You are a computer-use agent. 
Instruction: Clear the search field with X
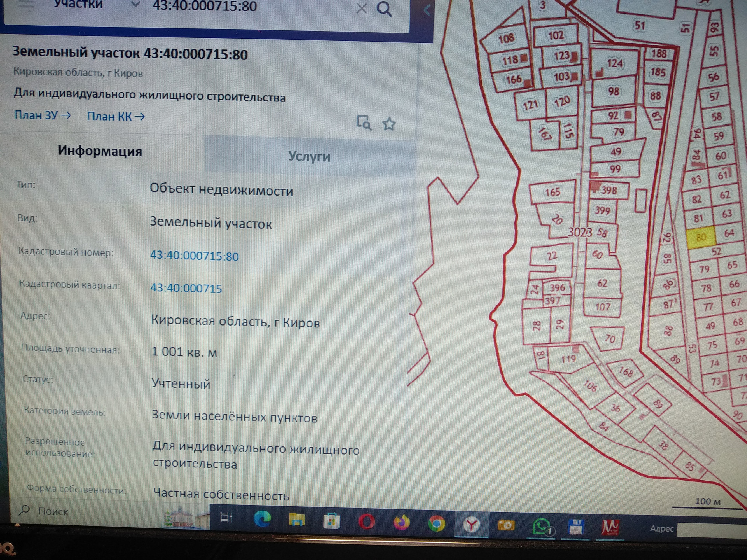tap(361, 8)
